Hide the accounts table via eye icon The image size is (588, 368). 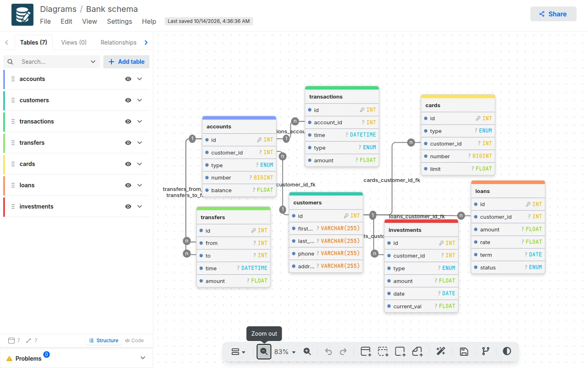point(128,79)
